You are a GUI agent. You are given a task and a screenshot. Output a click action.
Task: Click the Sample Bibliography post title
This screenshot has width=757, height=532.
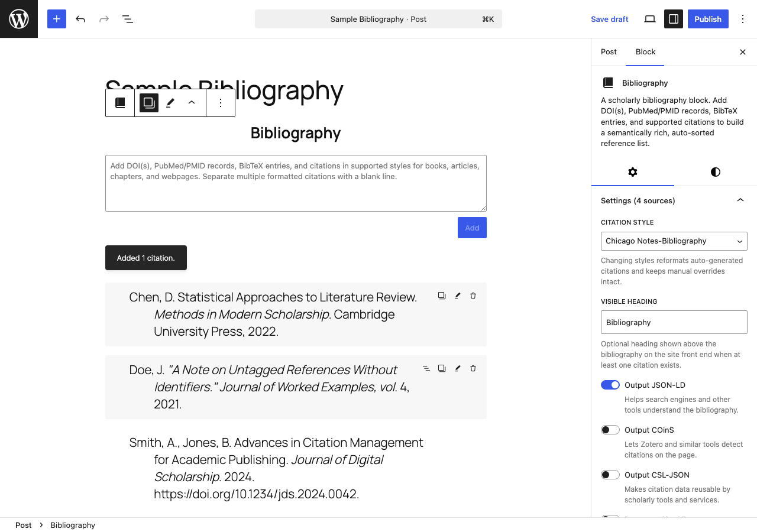[x=224, y=90]
